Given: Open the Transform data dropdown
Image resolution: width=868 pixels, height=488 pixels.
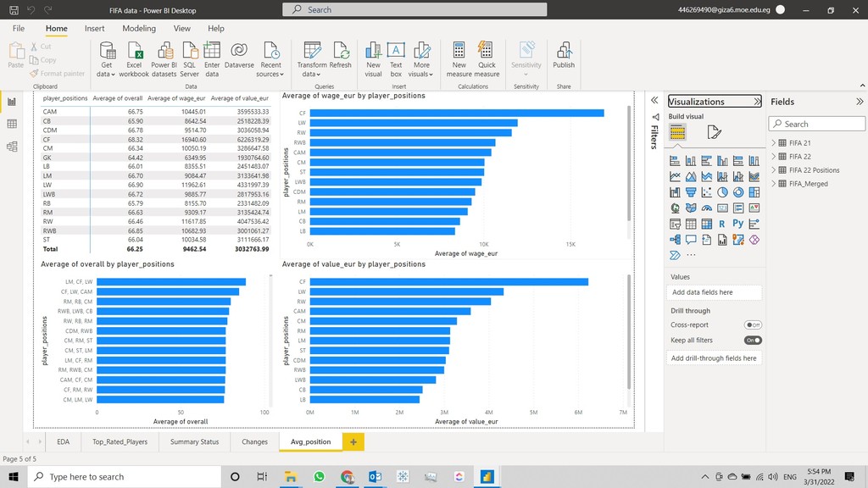Looking at the screenshot, I should tap(312, 60).
